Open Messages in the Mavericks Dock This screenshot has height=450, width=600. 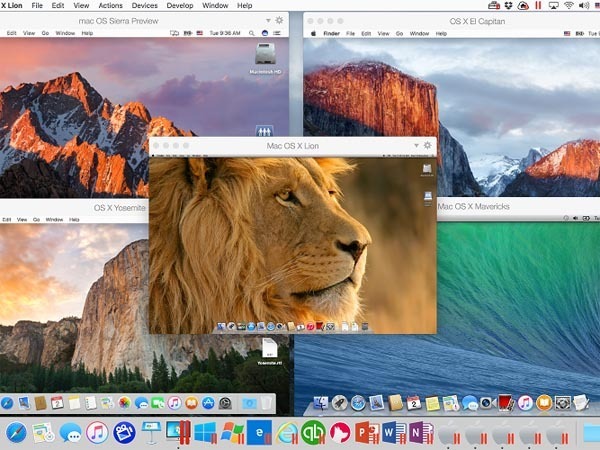pos(469,403)
